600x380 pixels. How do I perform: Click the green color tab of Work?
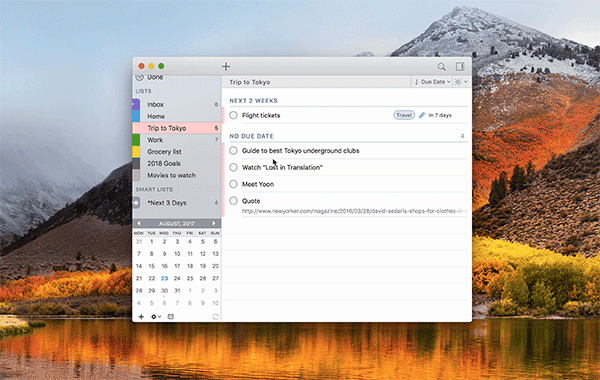coord(136,140)
